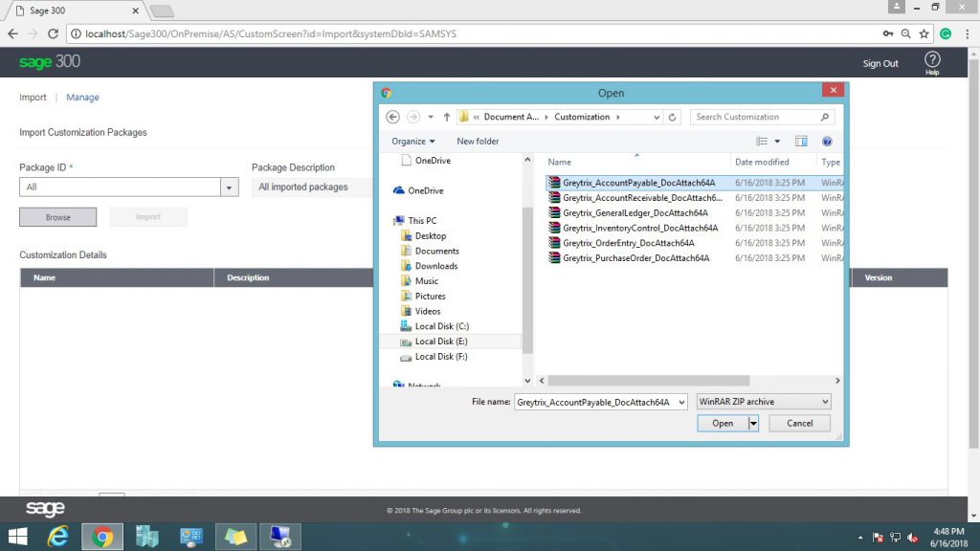Show hidden system tray icons

(x=860, y=538)
